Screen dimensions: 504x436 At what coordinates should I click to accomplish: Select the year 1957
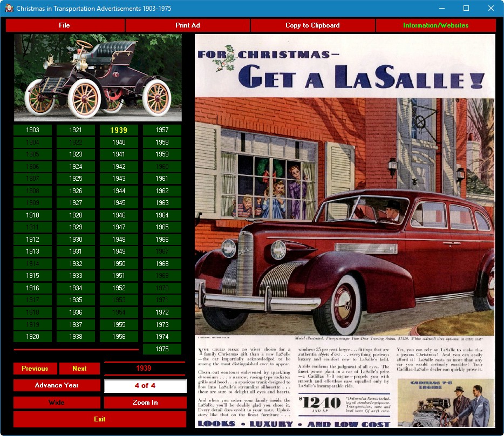click(x=162, y=130)
